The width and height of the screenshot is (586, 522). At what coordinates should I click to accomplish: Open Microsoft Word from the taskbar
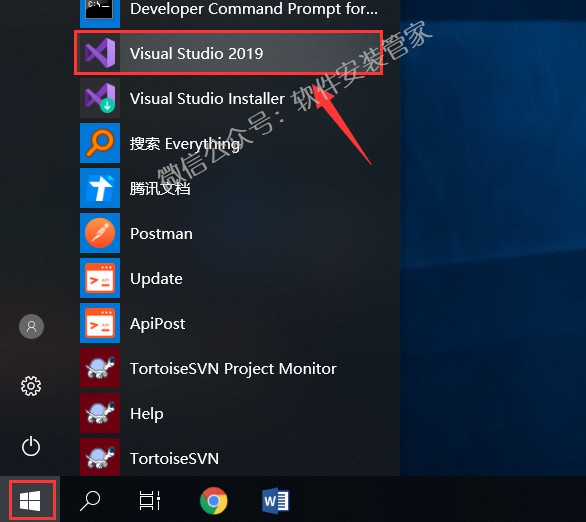(276, 501)
